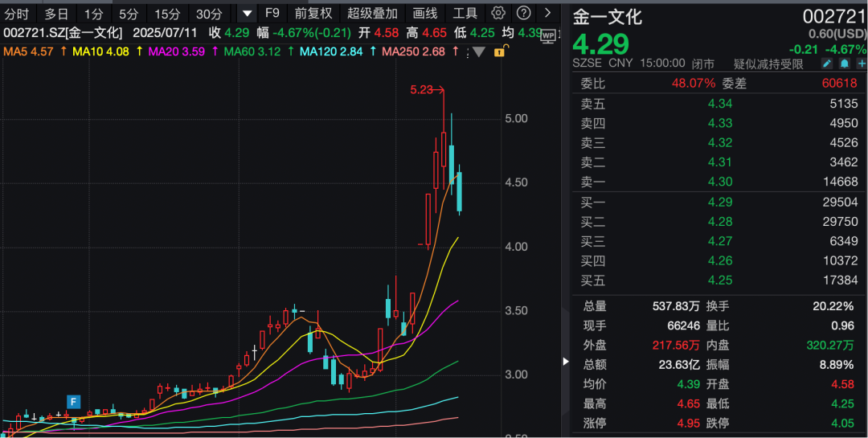The height and width of the screenshot is (438, 868).
Task: Switch to 多日 multi-day tab
Action: (x=56, y=13)
